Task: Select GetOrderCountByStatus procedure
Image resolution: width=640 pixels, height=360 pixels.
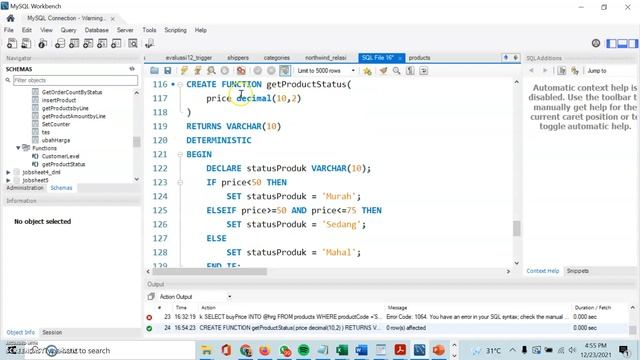Action: [72, 92]
